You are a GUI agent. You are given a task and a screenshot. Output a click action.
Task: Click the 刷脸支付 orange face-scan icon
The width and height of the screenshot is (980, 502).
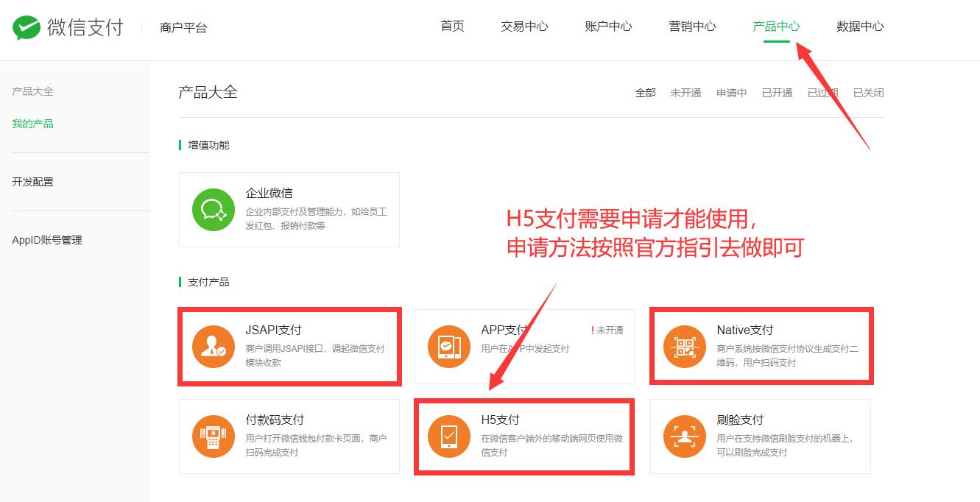(x=685, y=436)
